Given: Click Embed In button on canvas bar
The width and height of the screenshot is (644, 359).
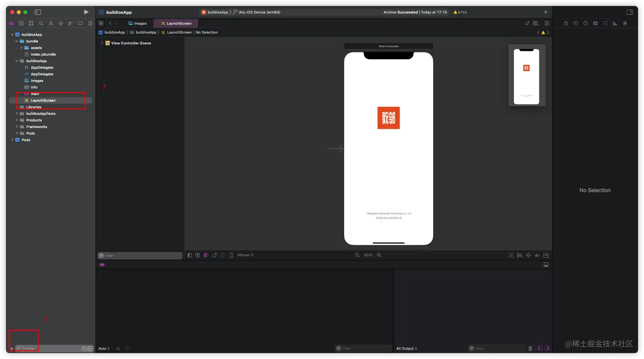Looking at the screenshot, I should [546, 256].
